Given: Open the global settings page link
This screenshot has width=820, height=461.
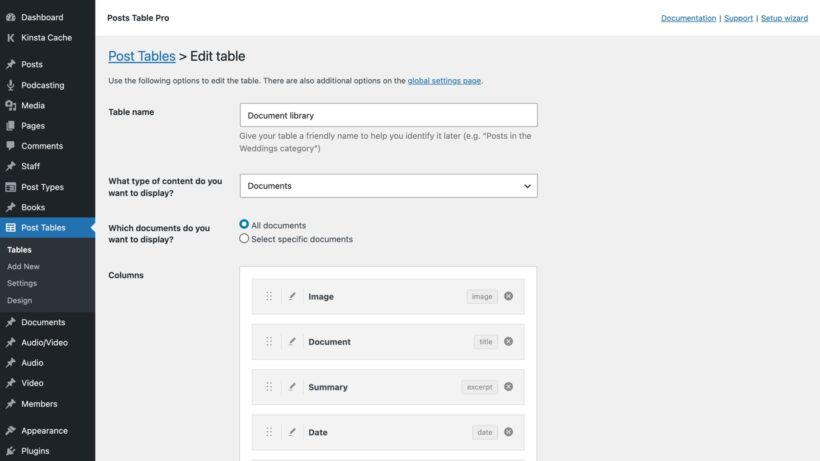Looking at the screenshot, I should pyautogui.click(x=444, y=80).
